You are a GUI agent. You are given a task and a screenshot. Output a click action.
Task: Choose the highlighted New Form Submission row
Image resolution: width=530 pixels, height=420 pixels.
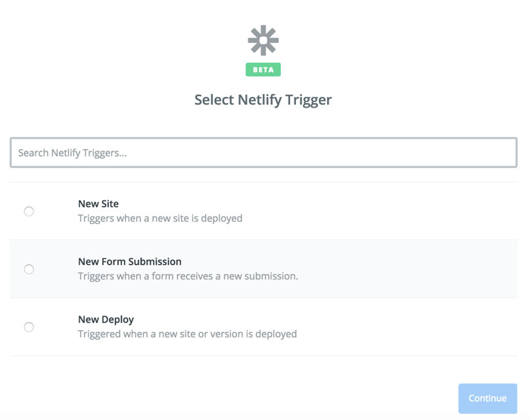[x=379, y=269]
